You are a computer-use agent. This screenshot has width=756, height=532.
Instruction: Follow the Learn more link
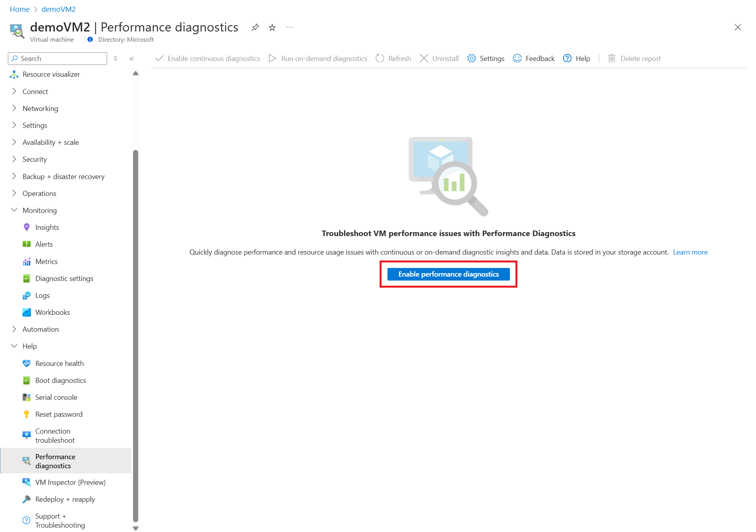pos(690,252)
